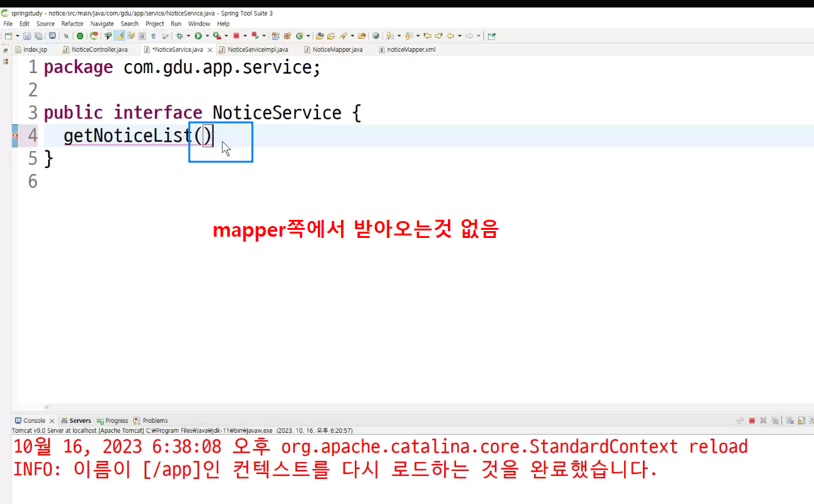This screenshot has width=814, height=504.
Task: Select the Console view tab
Action: (34, 420)
